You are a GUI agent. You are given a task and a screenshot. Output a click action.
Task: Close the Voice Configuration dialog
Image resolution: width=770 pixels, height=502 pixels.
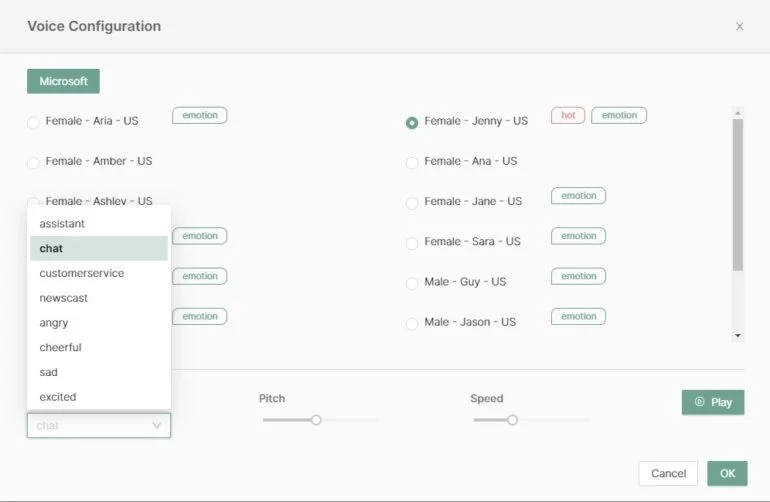pyautogui.click(x=739, y=26)
